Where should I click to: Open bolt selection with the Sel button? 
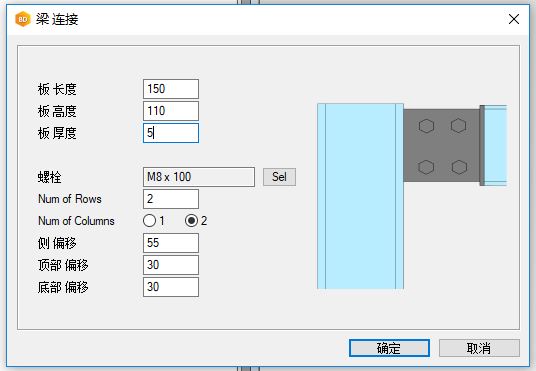(x=279, y=177)
